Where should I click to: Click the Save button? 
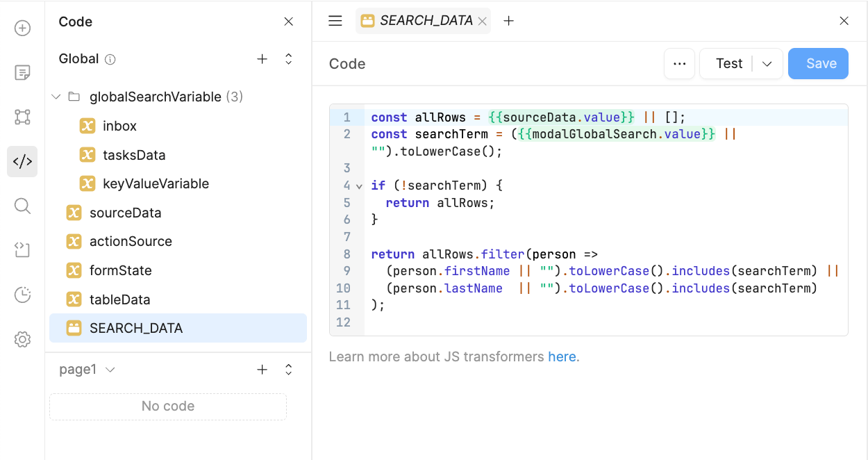pos(818,64)
